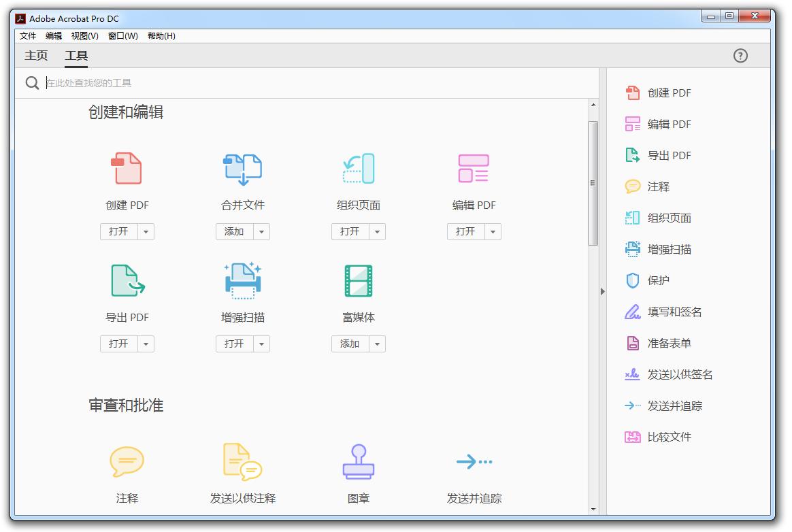The width and height of the screenshot is (792, 532).
Task: Click the 合并文件 tool icon
Action: pos(242,169)
